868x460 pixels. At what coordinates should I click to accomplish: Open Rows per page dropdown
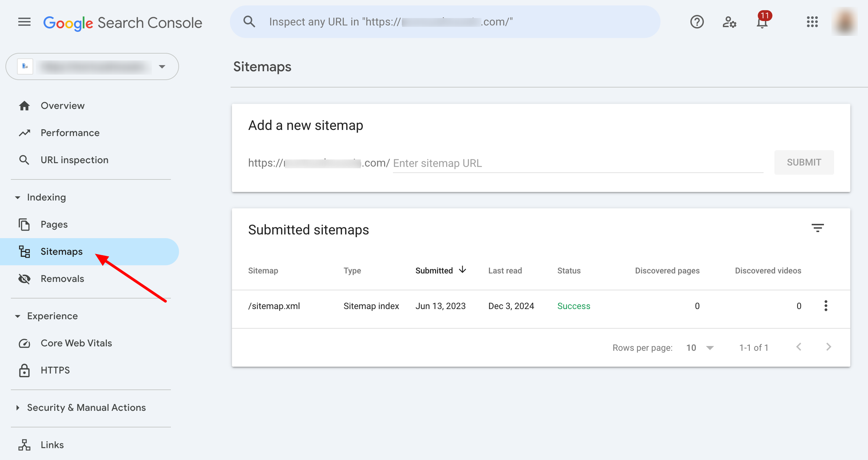(x=700, y=348)
